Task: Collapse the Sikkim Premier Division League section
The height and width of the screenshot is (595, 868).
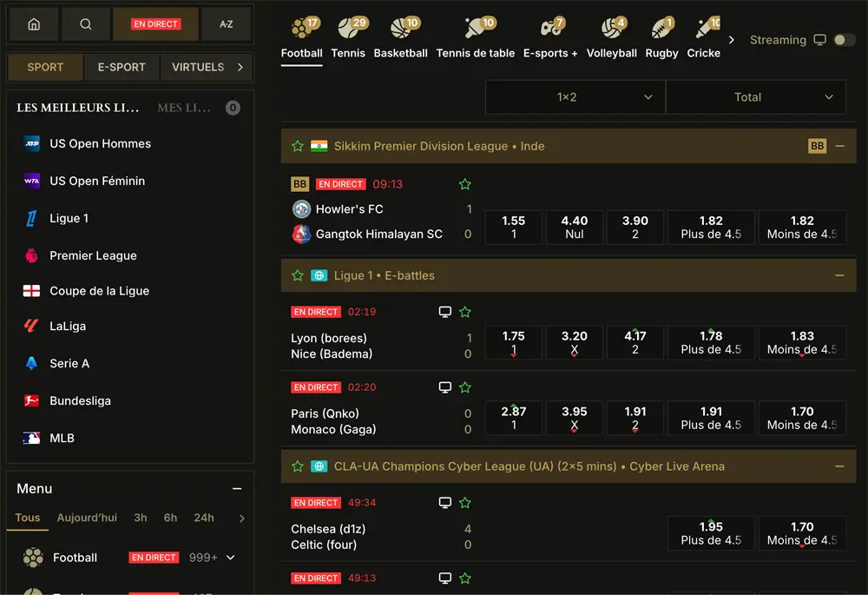Action: coord(839,146)
